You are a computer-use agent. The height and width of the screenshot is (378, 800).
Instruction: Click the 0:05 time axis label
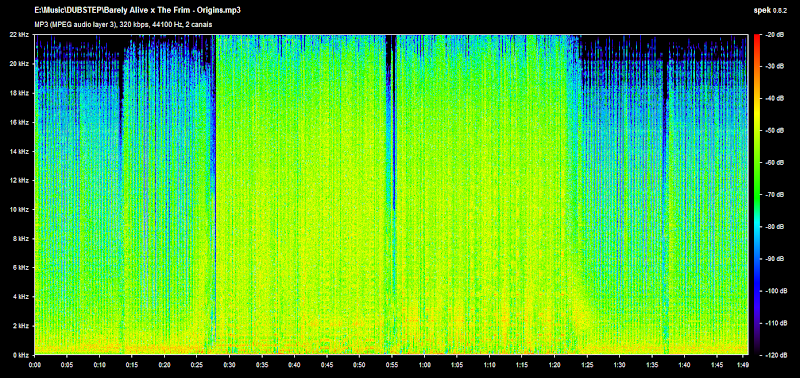click(x=67, y=365)
